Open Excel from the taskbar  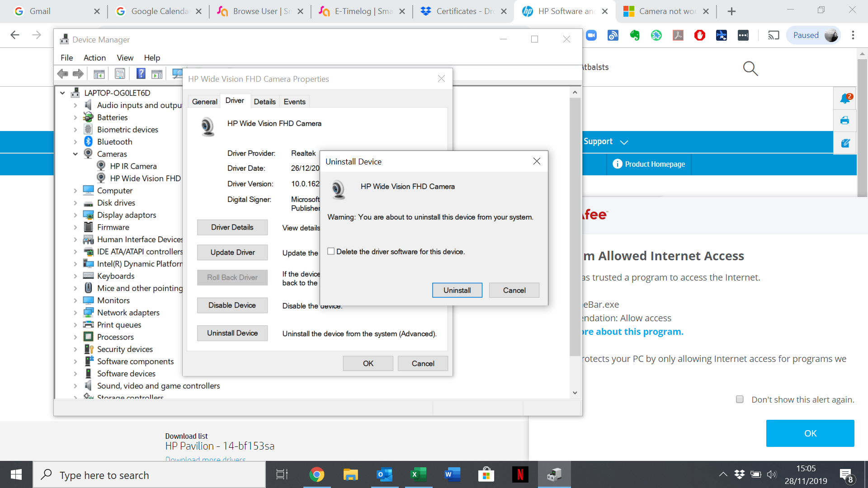pyautogui.click(x=418, y=474)
